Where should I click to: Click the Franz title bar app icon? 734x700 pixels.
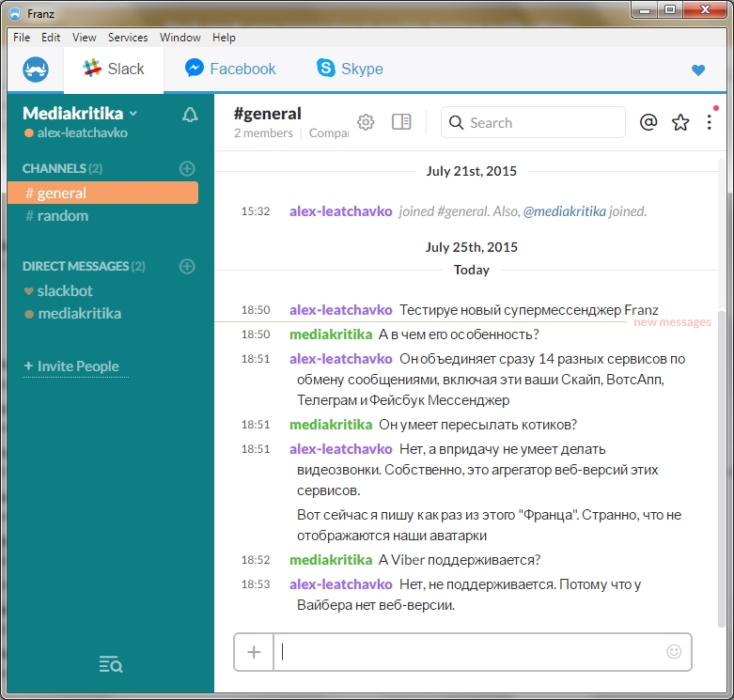(15, 13)
